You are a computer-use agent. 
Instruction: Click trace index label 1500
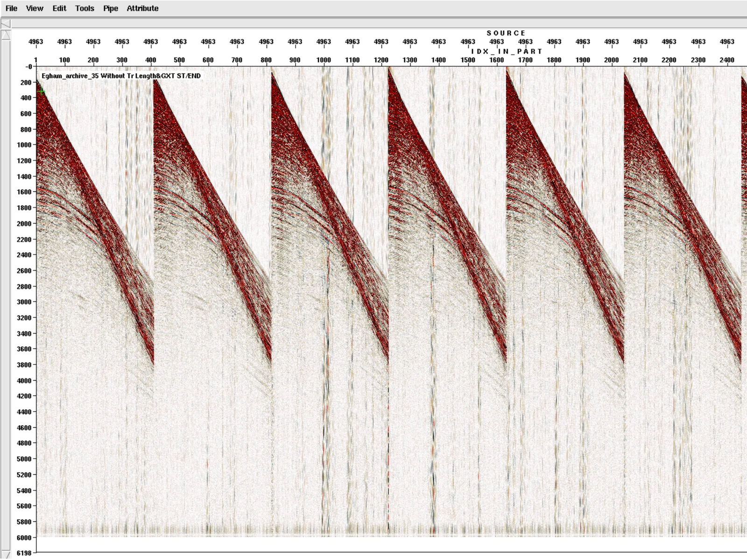468,60
